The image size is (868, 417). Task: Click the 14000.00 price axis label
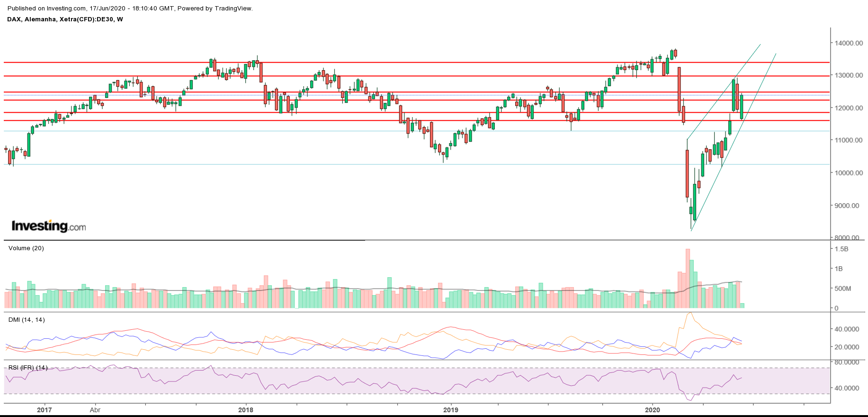click(x=849, y=43)
